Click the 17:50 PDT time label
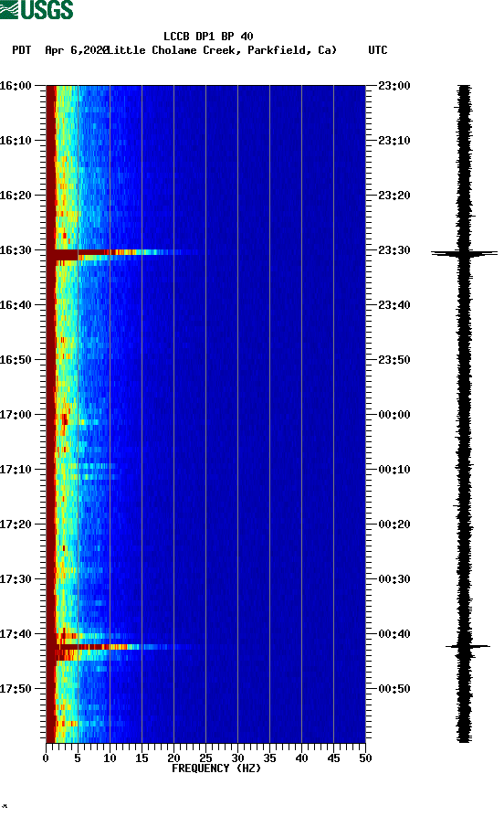The width and height of the screenshot is (504, 816). [x=16, y=688]
